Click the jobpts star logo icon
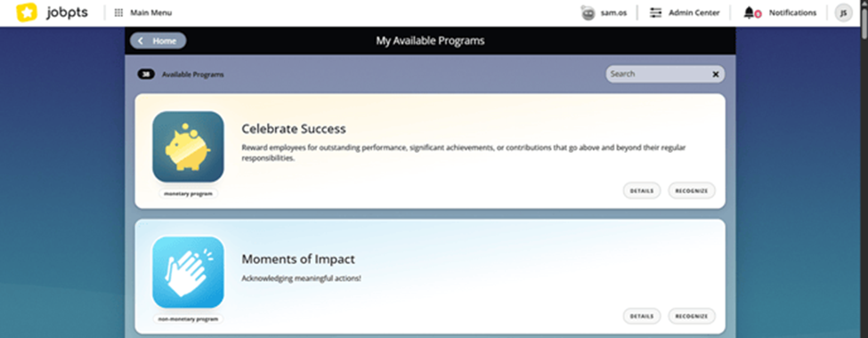868x338 pixels. (x=26, y=12)
